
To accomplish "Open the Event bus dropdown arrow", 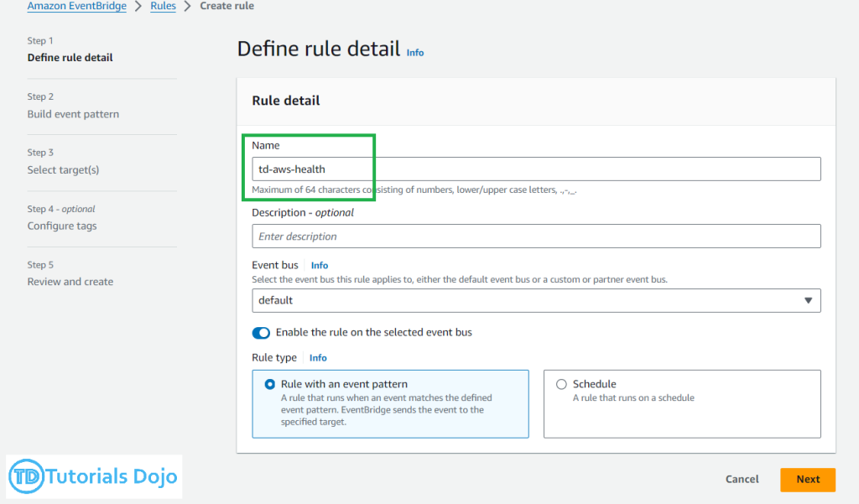I will [808, 300].
